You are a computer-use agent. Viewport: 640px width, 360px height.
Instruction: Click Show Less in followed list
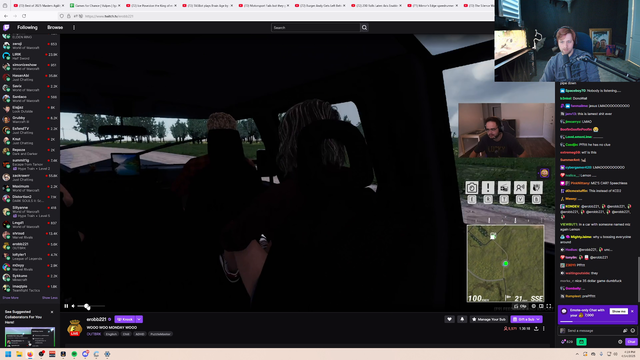(x=49, y=298)
